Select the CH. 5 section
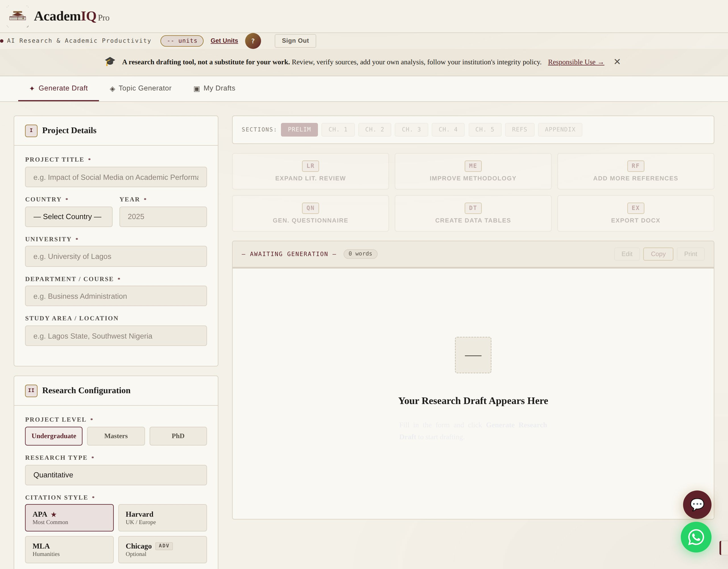 click(x=485, y=130)
